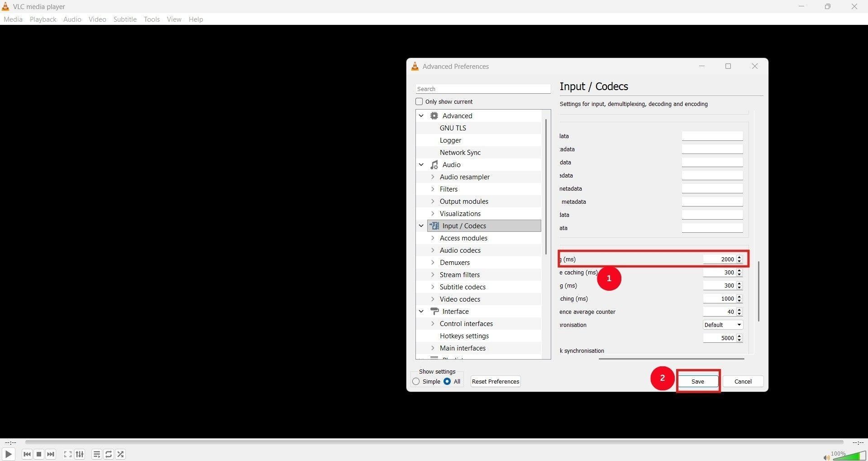The image size is (868, 461).
Task: Mute audio via the speaker icon
Action: [x=826, y=457]
